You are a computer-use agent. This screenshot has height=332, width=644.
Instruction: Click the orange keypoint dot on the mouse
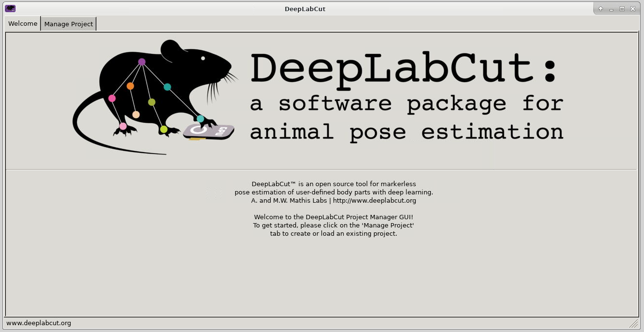[130, 86]
